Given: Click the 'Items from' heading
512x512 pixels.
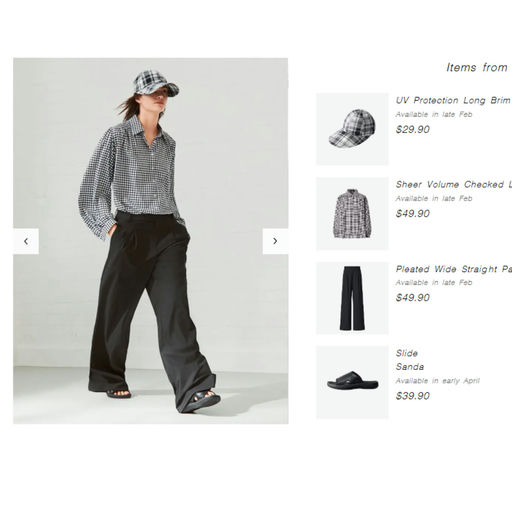Looking at the screenshot, I should pos(477,67).
